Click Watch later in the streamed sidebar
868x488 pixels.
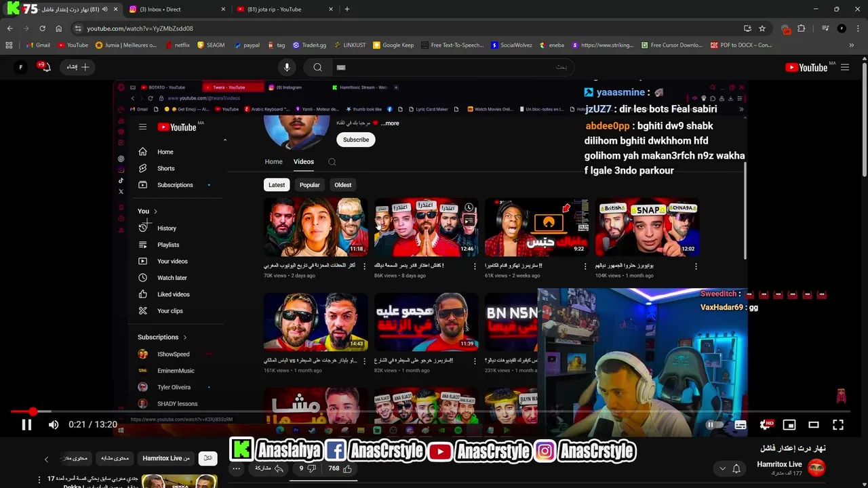point(172,278)
